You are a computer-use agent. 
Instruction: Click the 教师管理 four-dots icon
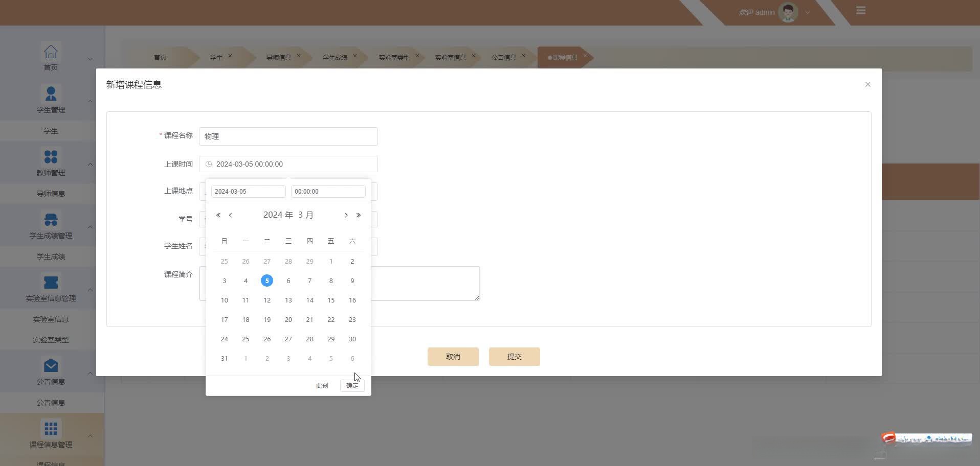(51, 157)
